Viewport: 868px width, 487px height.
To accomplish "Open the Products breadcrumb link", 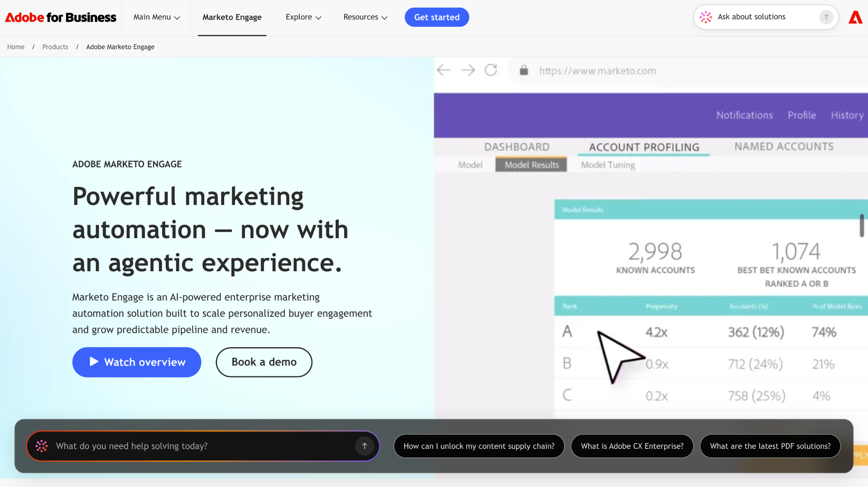I will point(55,47).
